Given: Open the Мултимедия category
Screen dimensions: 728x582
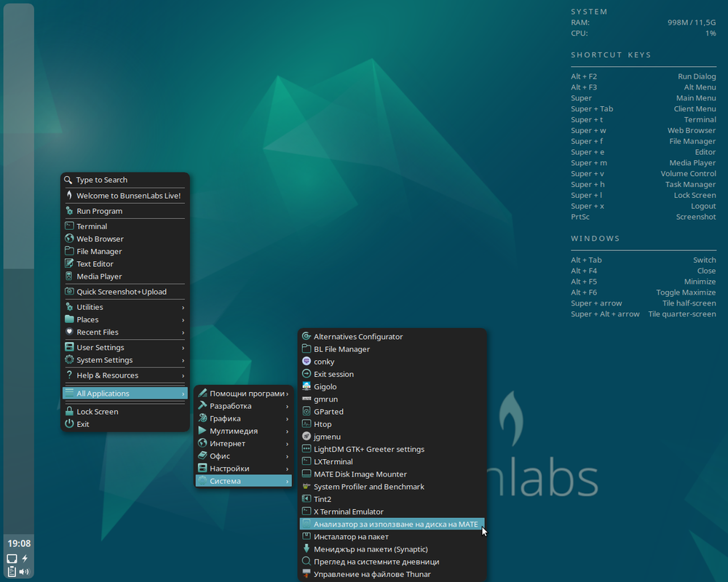Looking at the screenshot, I should (244, 431).
